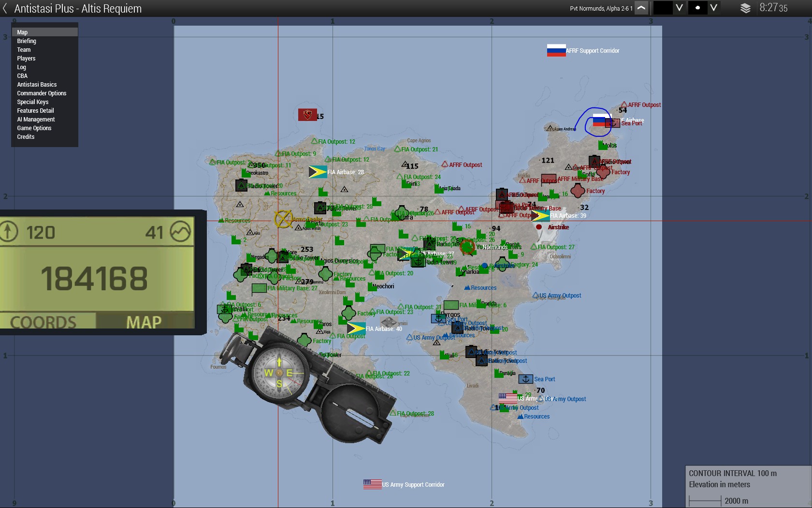Select the FIA Airbase: 28 flag marker
The height and width of the screenshot is (508, 812).
tap(318, 172)
